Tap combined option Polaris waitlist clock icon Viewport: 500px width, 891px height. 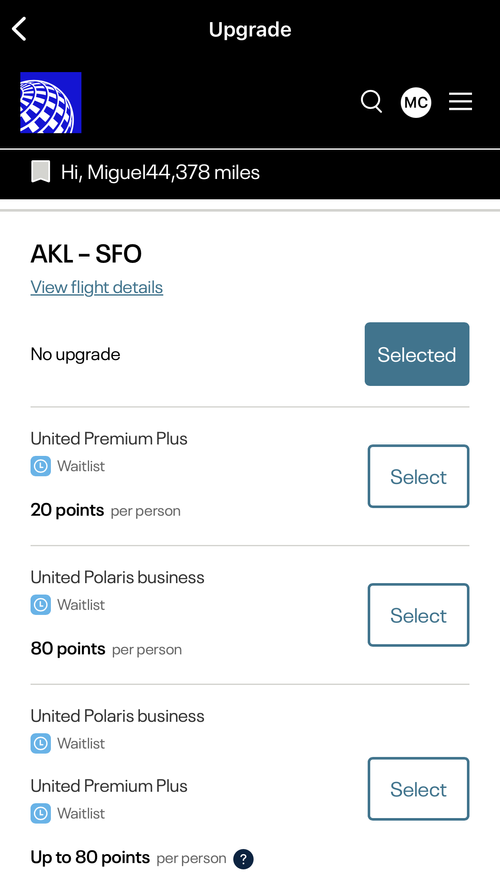click(x=40, y=744)
